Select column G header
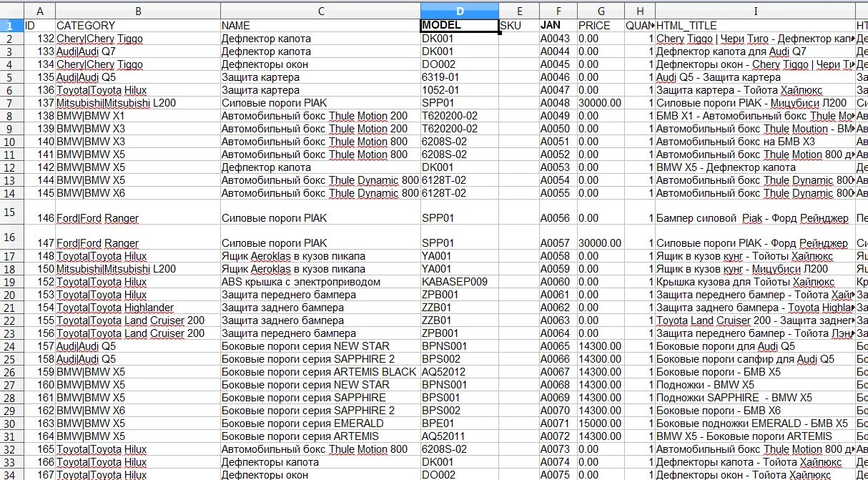 pos(601,11)
